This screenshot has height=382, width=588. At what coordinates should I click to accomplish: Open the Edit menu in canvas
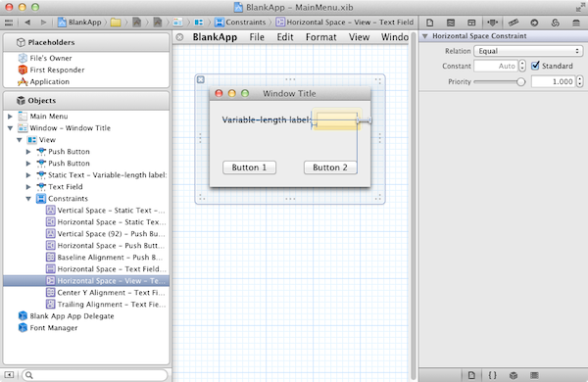coord(285,37)
